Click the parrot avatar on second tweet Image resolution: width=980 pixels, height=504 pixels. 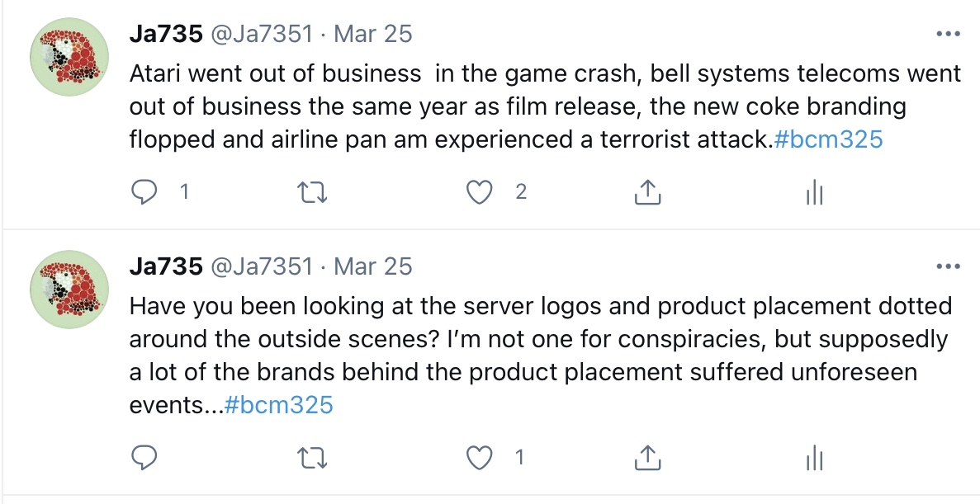70,290
